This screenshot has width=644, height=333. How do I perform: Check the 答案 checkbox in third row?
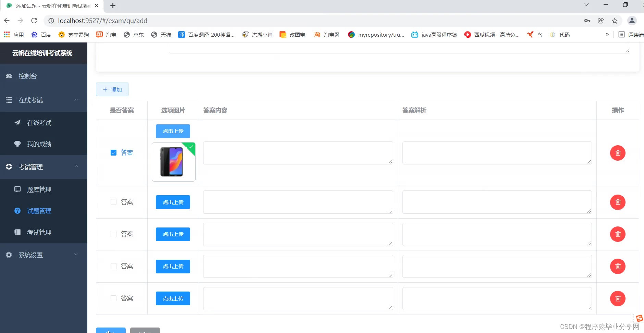point(113,234)
